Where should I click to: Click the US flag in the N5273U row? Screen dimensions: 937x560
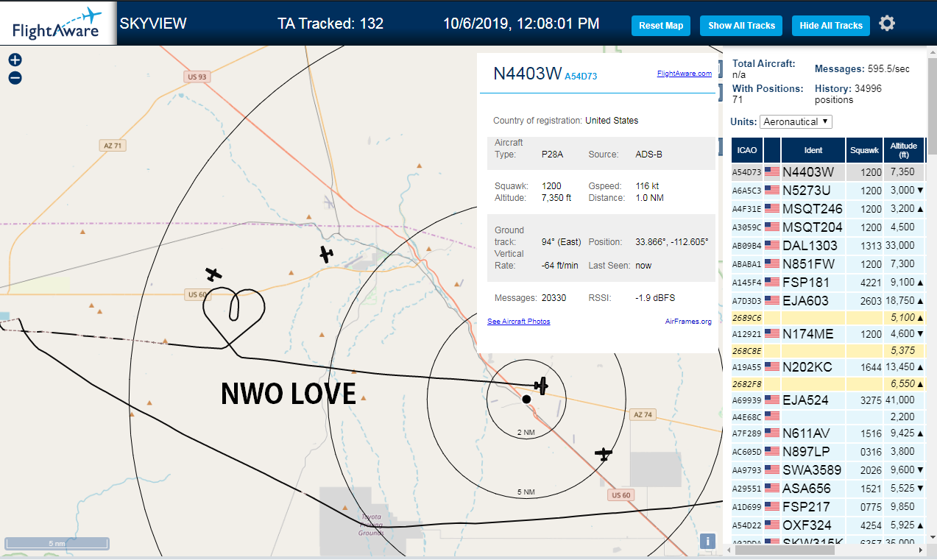772,191
